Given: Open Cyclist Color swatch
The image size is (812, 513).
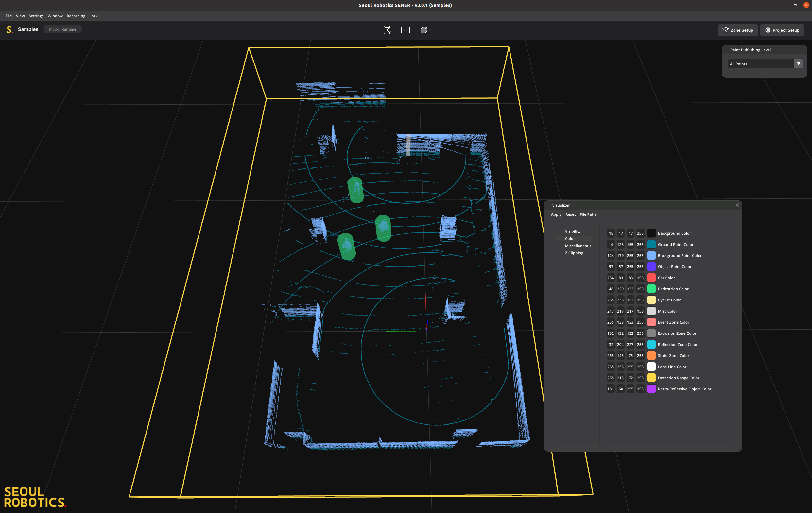Looking at the screenshot, I should tap(651, 300).
